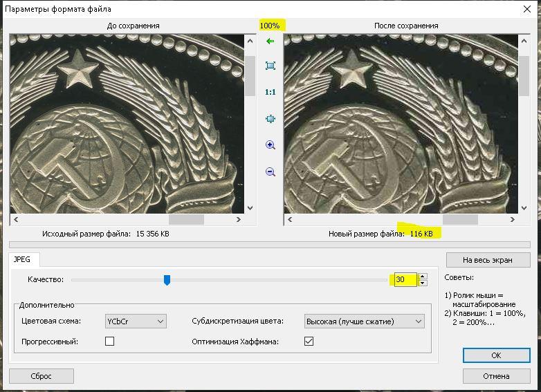Viewport: 541px width, 392px height.
Task: Click the vertical scrollbar thumb of left preview
Action: (x=250, y=76)
